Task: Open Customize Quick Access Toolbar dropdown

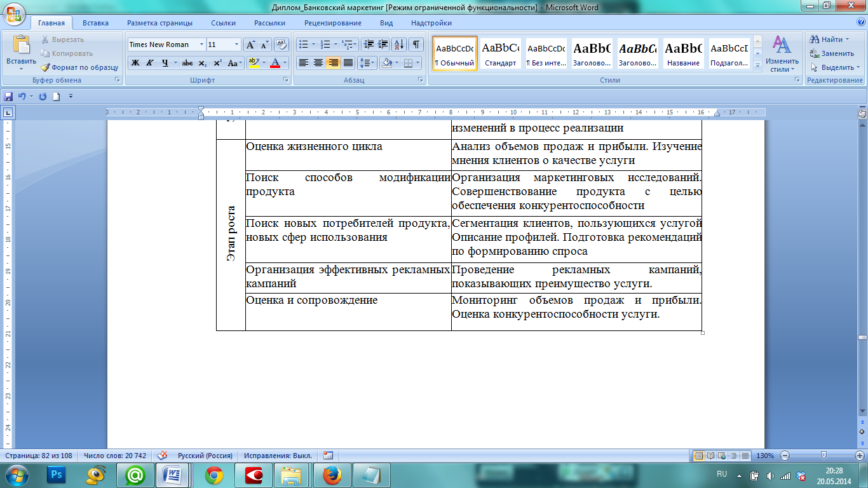Action: tap(71, 97)
